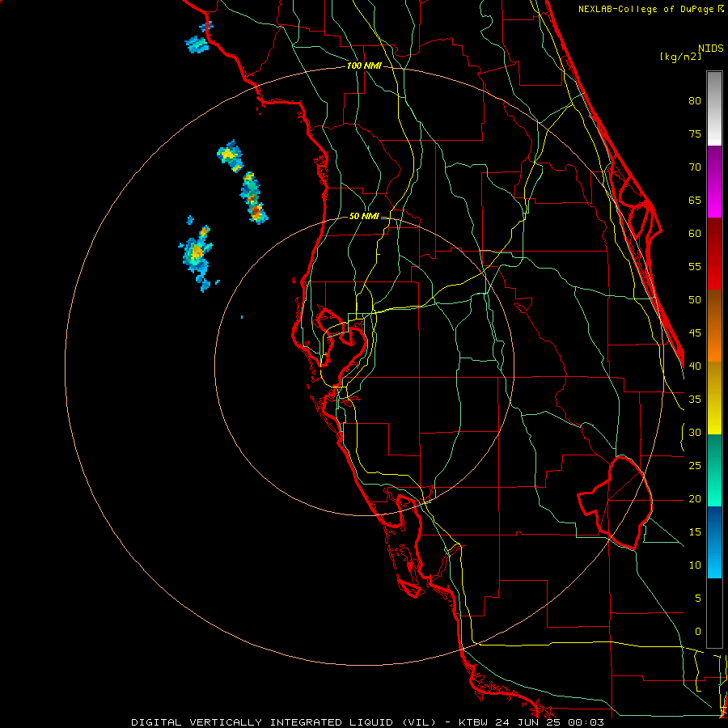The width and height of the screenshot is (728, 728).
Task: Click the red segment of color bar
Action: coord(714,254)
